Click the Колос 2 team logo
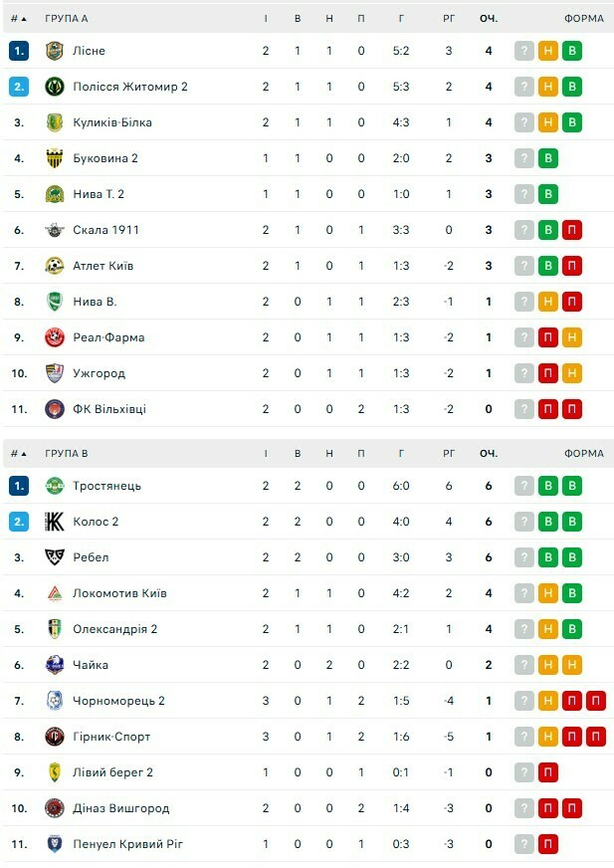Image resolution: width=614 pixels, height=868 pixels. point(55,522)
